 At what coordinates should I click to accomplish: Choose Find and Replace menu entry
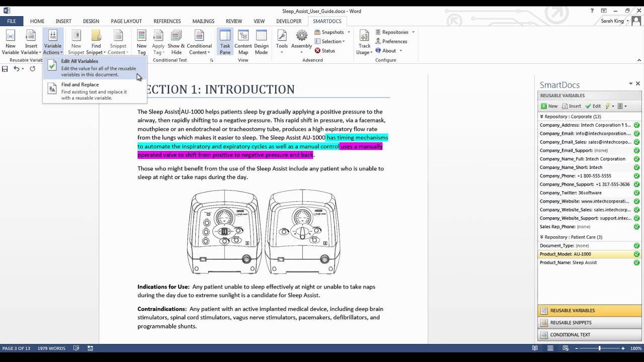pos(95,91)
